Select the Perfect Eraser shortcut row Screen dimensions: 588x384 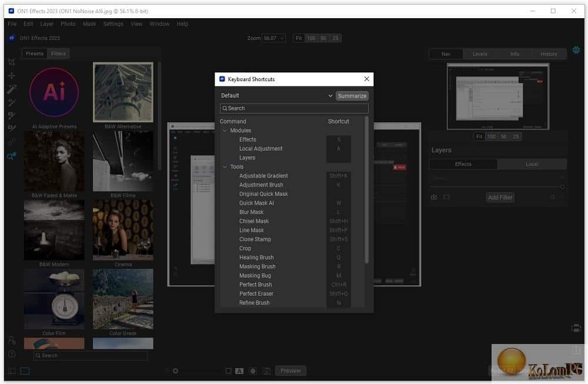tap(291, 293)
